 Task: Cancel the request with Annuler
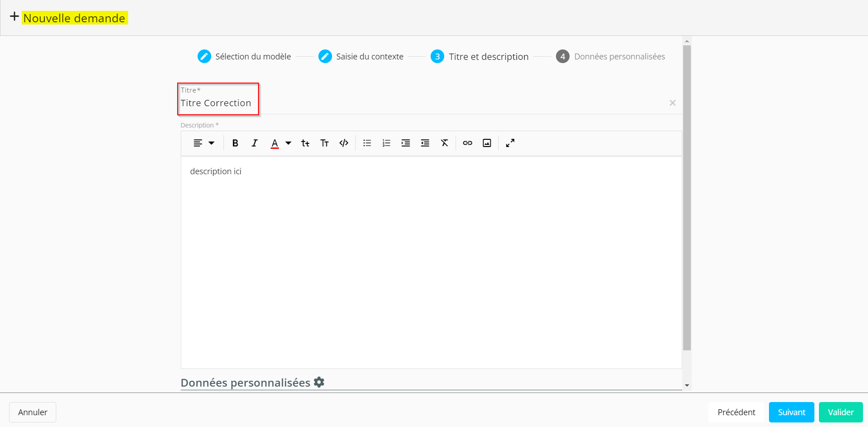pyautogui.click(x=33, y=412)
